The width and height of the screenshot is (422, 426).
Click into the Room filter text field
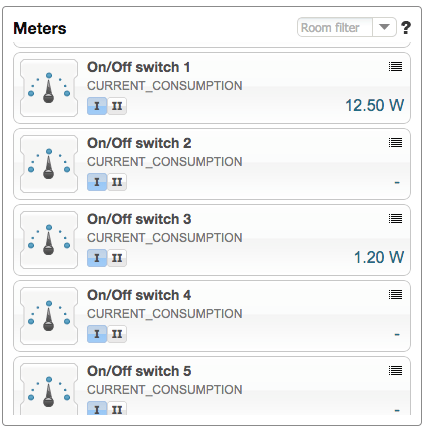(x=335, y=27)
